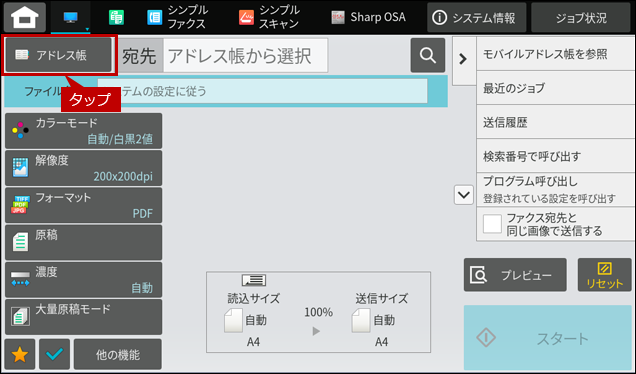Open 原稿 original setting
This screenshot has height=374, width=636.
point(84,243)
